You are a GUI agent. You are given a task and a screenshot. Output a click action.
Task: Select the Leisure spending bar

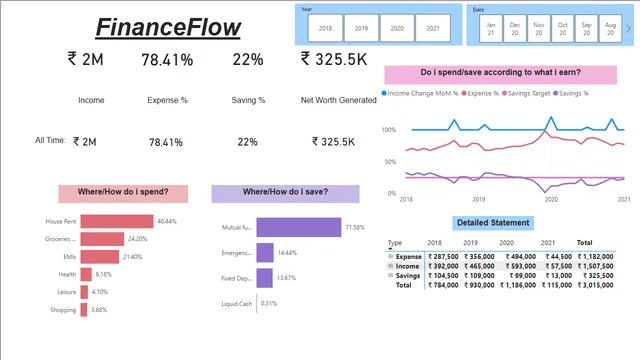coord(84,292)
